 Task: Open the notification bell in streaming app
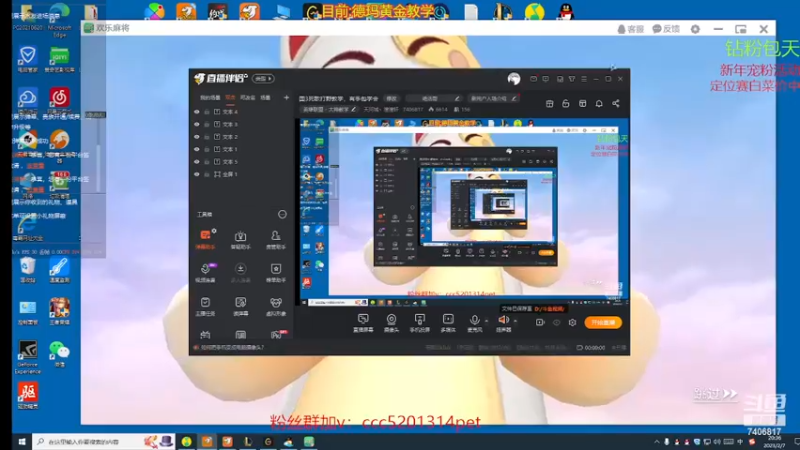599,104
